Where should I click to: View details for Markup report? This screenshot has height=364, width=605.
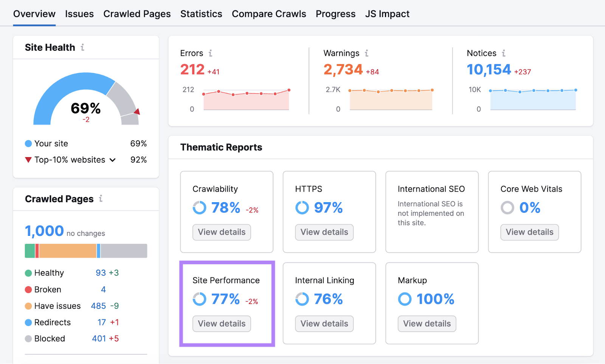coord(427,324)
